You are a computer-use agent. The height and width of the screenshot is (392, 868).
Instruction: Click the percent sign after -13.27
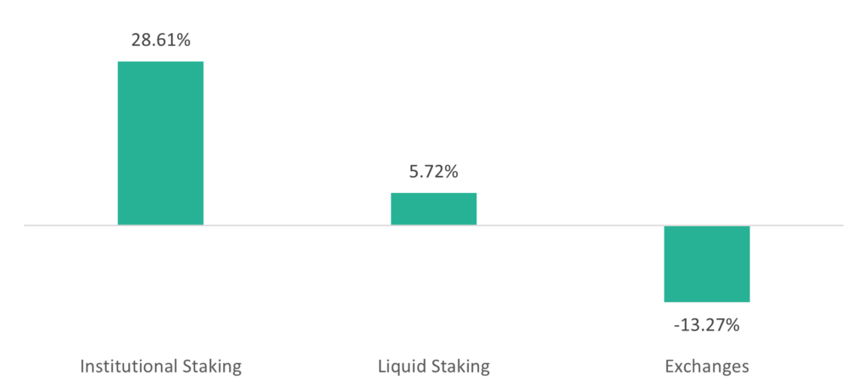pyautogui.click(x=732, y=325)
